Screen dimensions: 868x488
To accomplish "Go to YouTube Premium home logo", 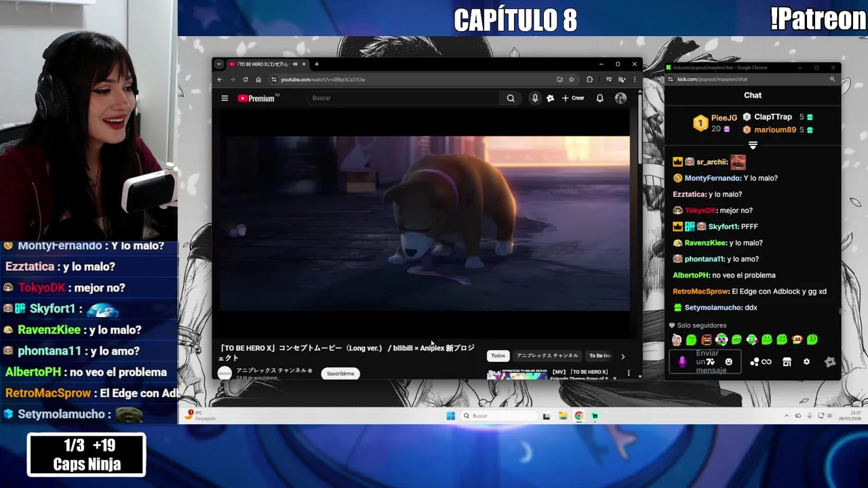I will (x=258, y=98).
